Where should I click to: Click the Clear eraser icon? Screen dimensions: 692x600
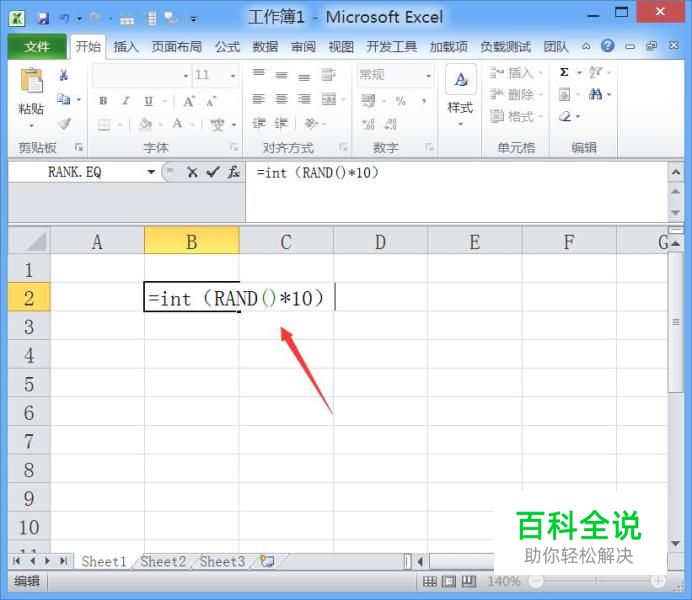[565, 116]
